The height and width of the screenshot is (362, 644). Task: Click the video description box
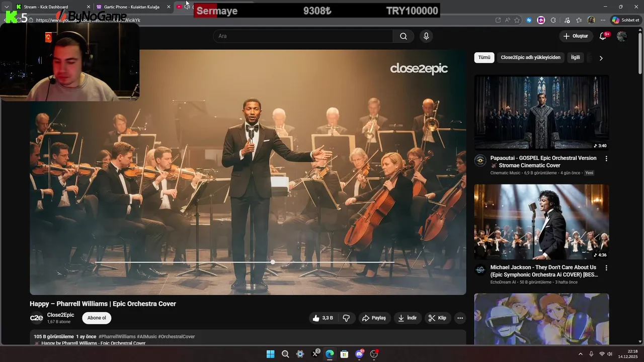[x=248, y=337]
